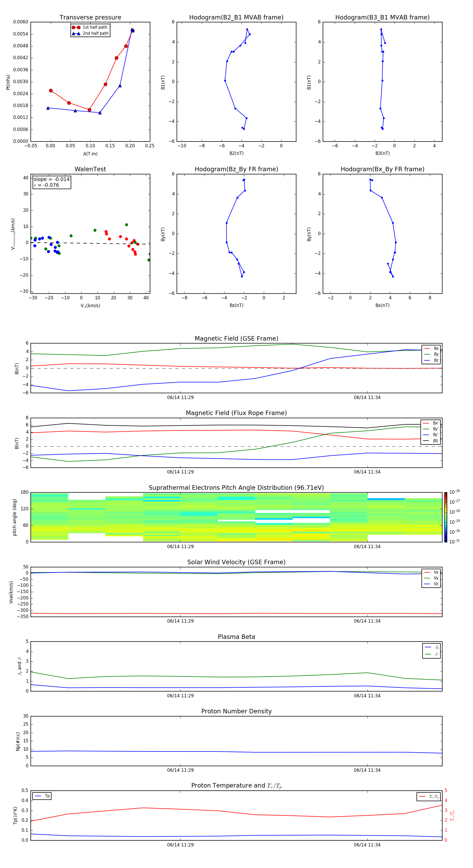Click the 'Magnetic Field (Flux Rope Frame)' title
473x868 pixels.
pyautogui.click(x=236, y=413)
